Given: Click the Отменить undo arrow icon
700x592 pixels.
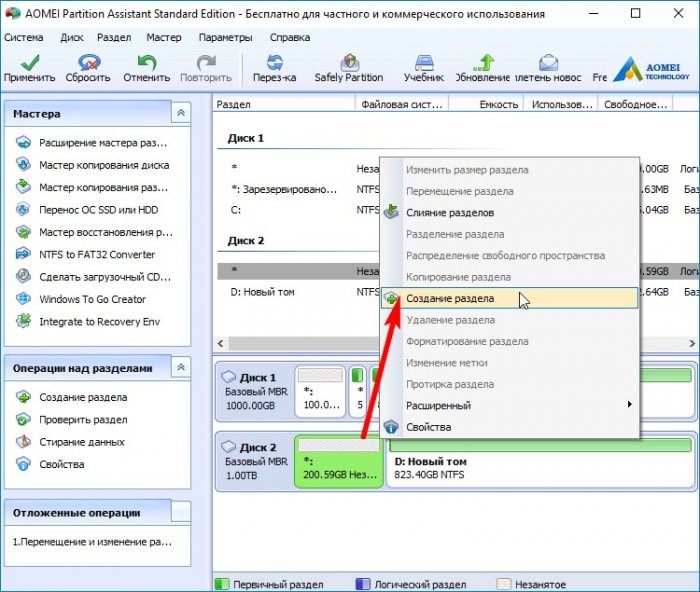Looking at the screenshot, I should [x=146, y=63].
